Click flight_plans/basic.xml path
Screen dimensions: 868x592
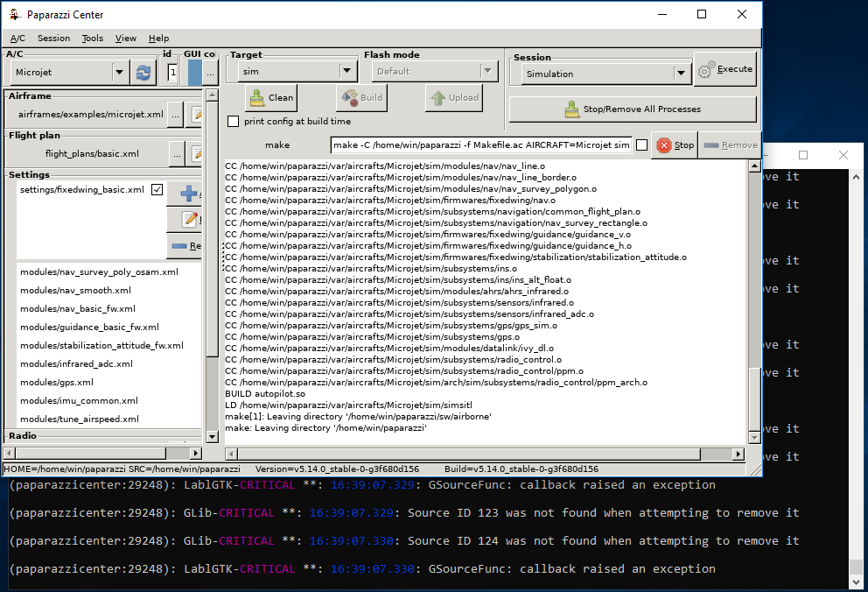click(x=92, y=154)
